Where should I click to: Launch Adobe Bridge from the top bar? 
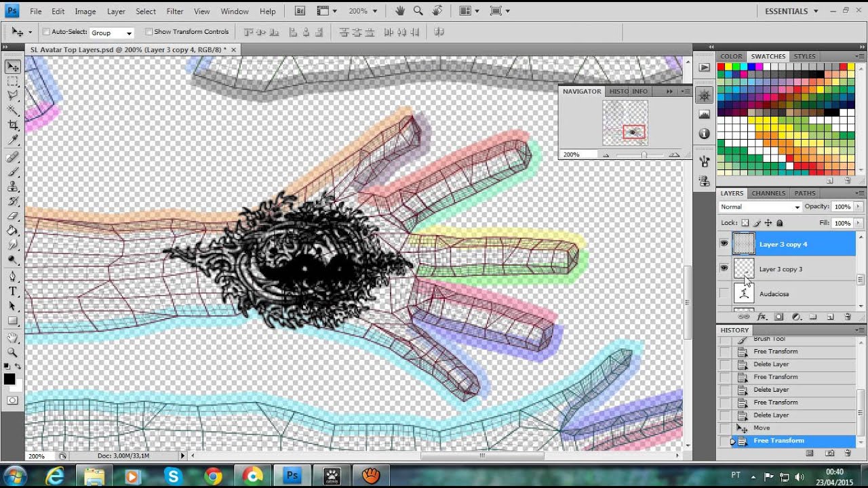(x=300, y=11)
